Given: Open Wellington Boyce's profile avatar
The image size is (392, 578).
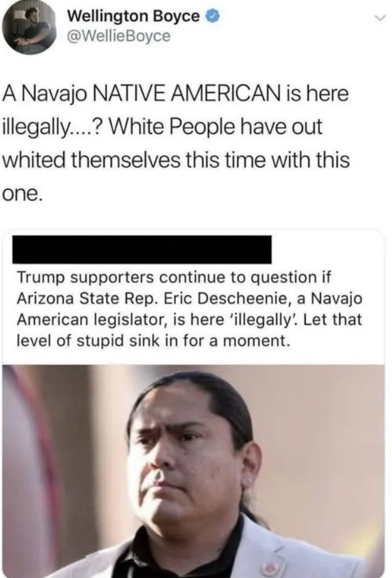Looking at the screenshot, I should [29, 29].
